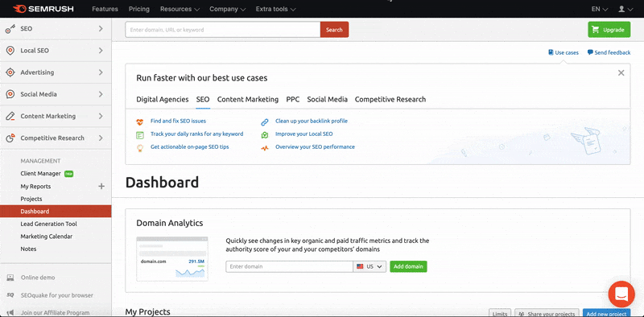This screenshot has width=644, height=317.
Task: Open the Company dropdown menu
Action: (228, 9)
